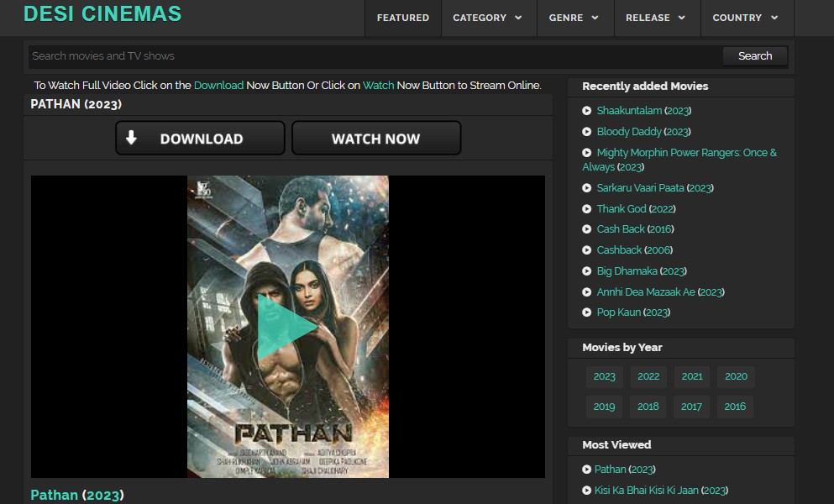834x504 pixels.
Task: Open the Big Dhamaka (2023) link
Action: [x=642, y=270]
